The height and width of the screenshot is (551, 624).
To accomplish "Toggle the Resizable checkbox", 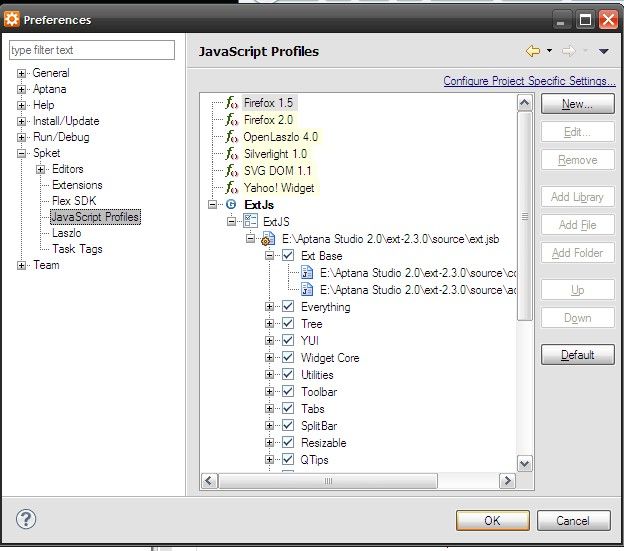I will pyautogui.click(x=288, y=442).
